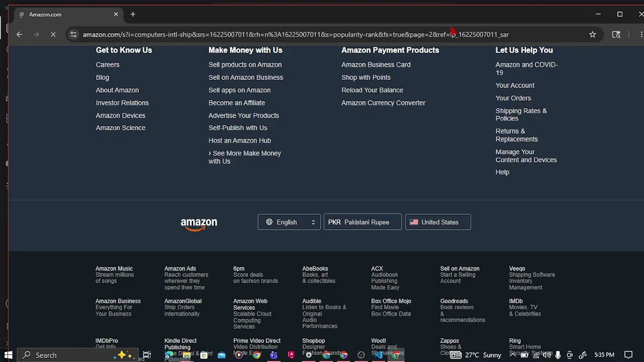This screenshot has height=362, width=644.
Task: Open About Amazon
Action: pyautogui.click(x=117, y=90)
